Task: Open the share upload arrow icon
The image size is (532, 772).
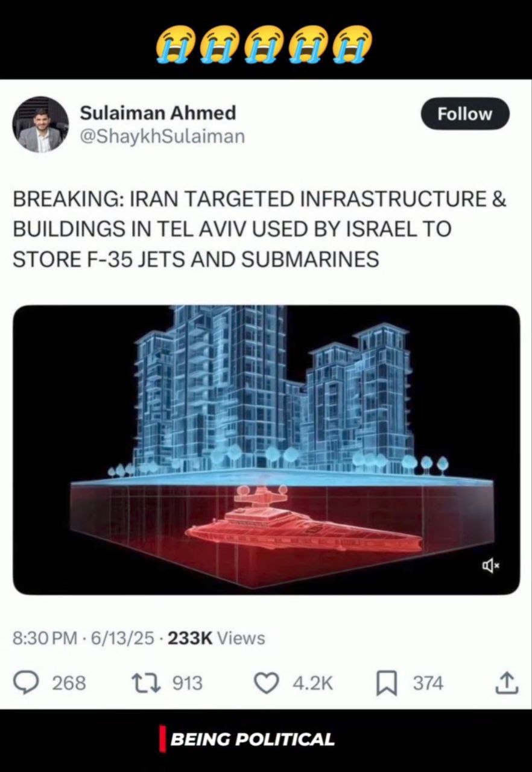Action: pos(507,683)
